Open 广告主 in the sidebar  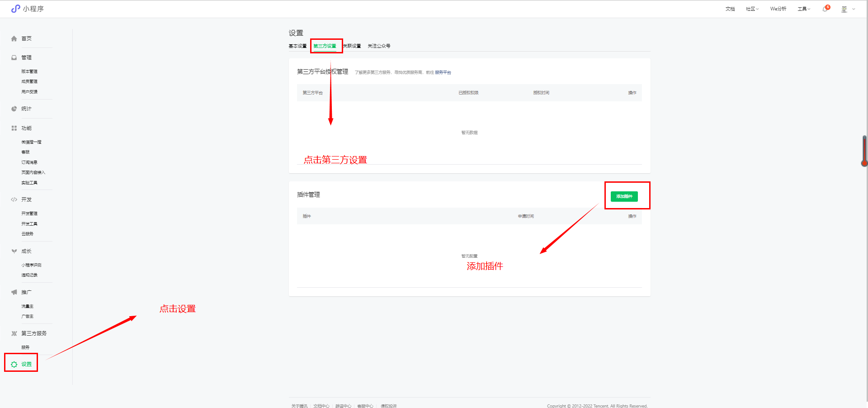pos(28,317)
